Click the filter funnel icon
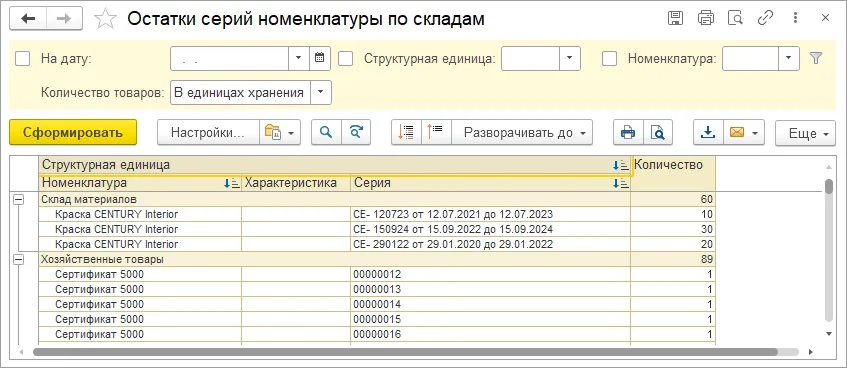847x368 pixels. coord(816,58)
